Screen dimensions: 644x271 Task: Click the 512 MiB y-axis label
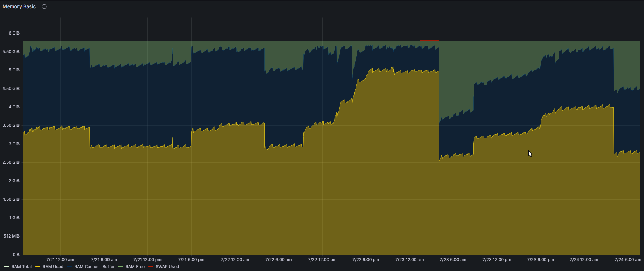coord(12,236)
